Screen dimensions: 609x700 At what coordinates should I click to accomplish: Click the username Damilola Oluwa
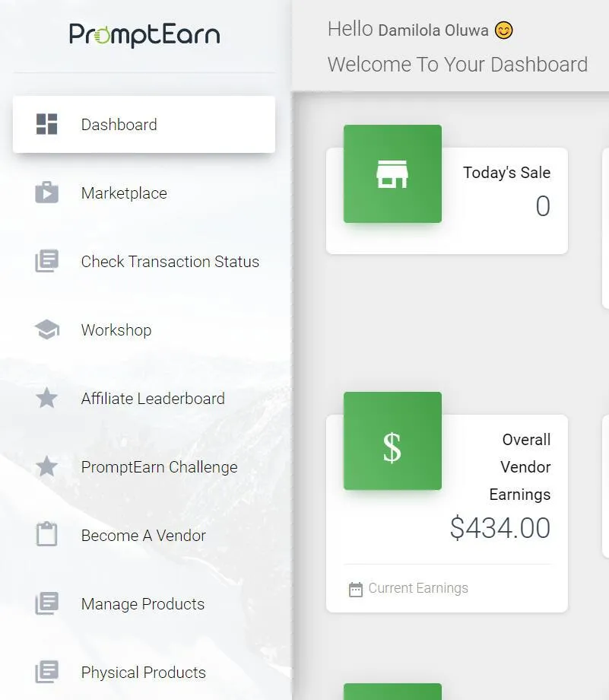click(433, 30)
